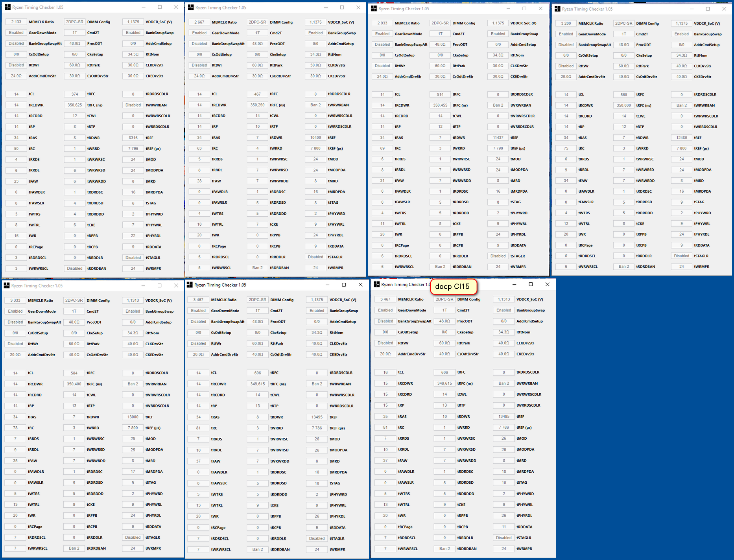Minimize the 3333 MEMCLK Ratio window
The height and width of the screenshot is (560, 734).
click(143, 286)
